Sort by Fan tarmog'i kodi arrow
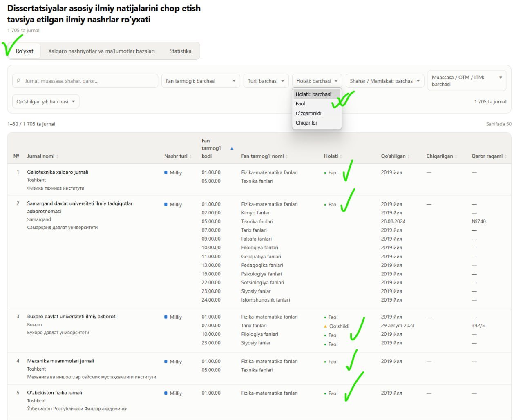 tap(232, 148)
